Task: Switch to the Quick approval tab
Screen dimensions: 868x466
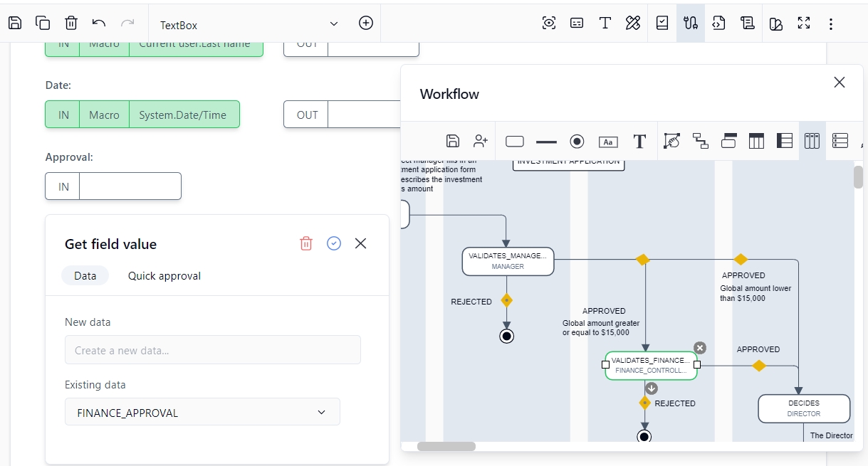Action: [164, 276]
